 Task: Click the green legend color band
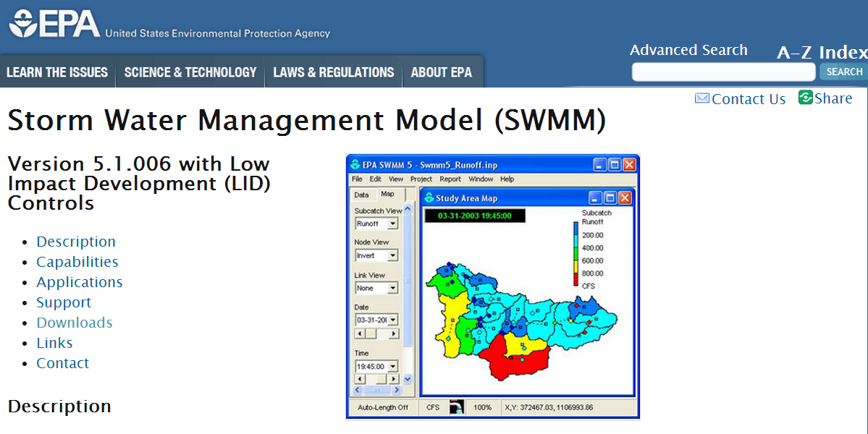click(576, 255)
